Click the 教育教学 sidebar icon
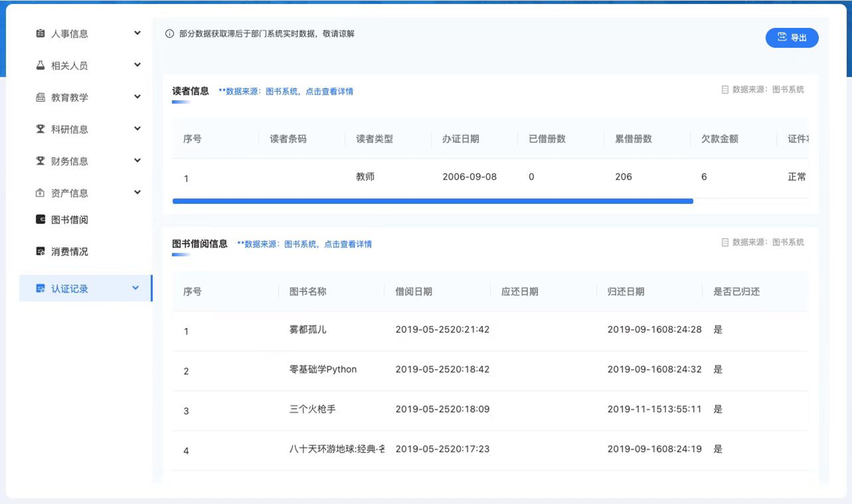The height and width of the screenshot is (504, 852). point(40,97)
